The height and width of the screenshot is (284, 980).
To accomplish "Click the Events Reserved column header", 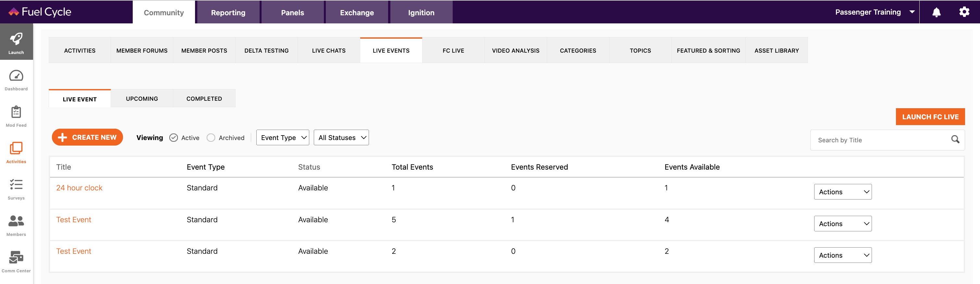I will coord(539,167).
